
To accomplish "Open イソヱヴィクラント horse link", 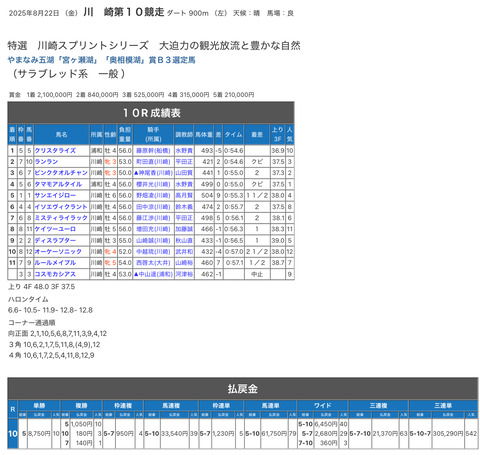I will point(61,207).
